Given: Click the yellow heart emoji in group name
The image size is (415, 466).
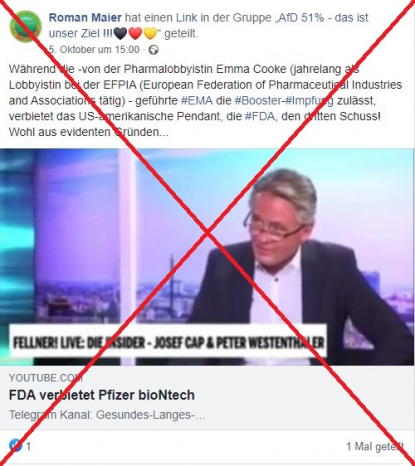Looking at the screenshot, I should point(150,33).
